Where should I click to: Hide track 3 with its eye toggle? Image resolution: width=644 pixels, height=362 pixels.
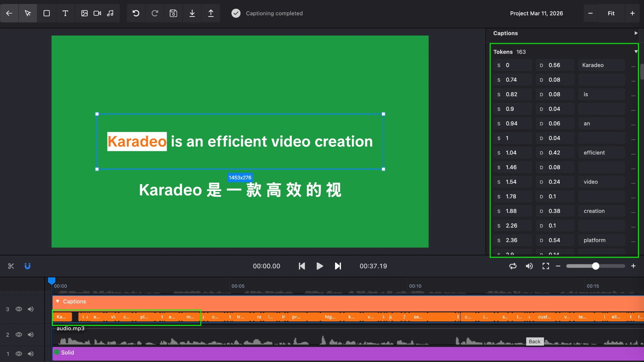point(19,309)
